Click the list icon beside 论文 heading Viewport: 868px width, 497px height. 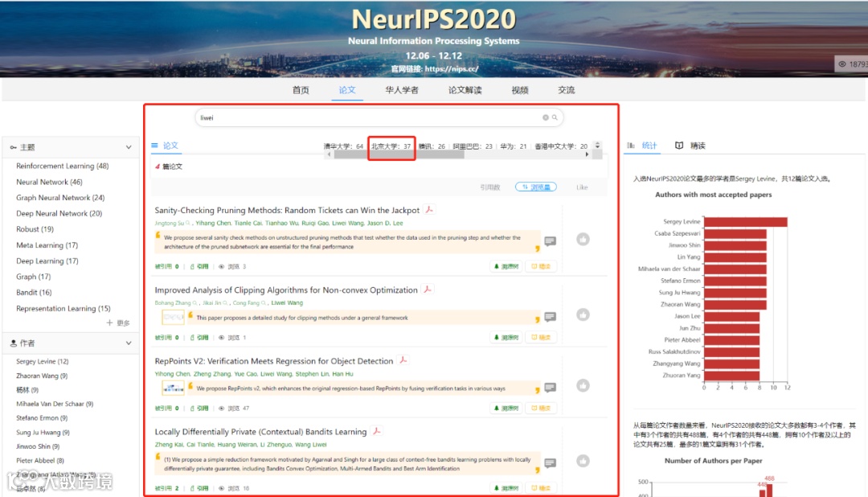point(154,146)
